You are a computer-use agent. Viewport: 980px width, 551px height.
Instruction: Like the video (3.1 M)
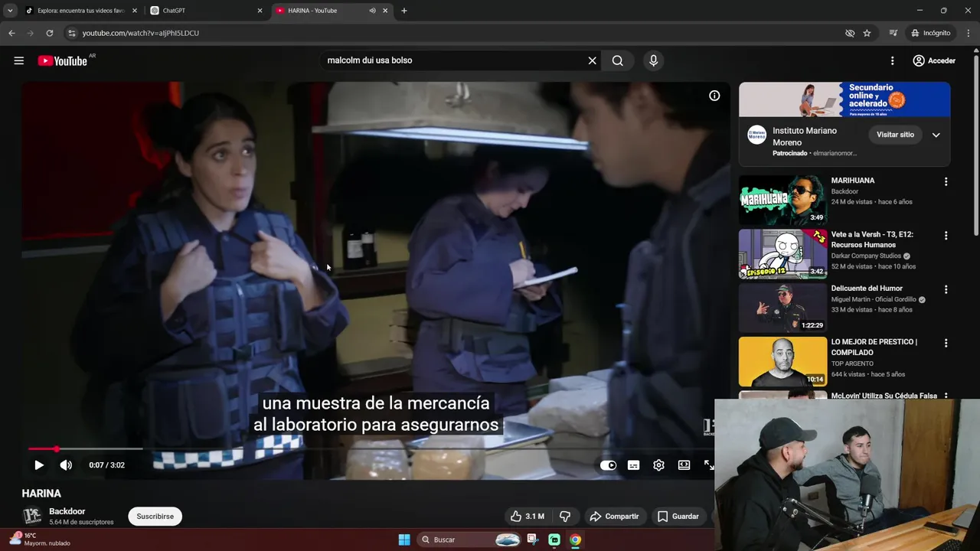coord(528,517)
